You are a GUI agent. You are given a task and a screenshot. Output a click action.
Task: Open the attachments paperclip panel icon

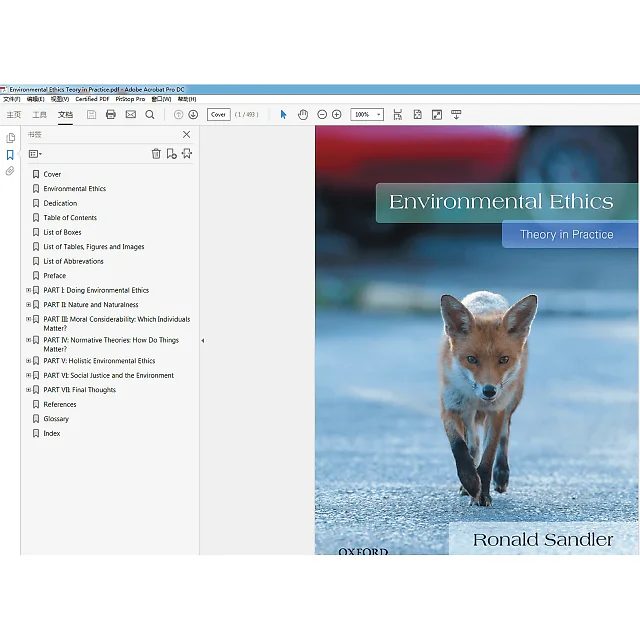(x=10, y=171)
